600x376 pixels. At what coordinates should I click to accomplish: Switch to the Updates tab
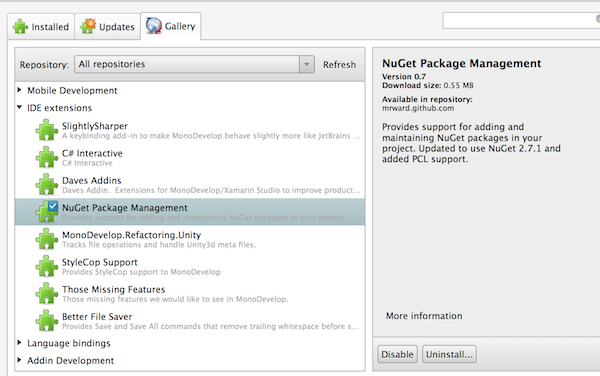(108, 27)
